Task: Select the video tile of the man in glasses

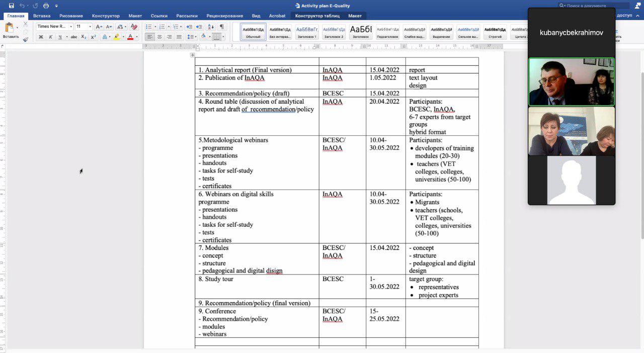Action: point(572,81)
